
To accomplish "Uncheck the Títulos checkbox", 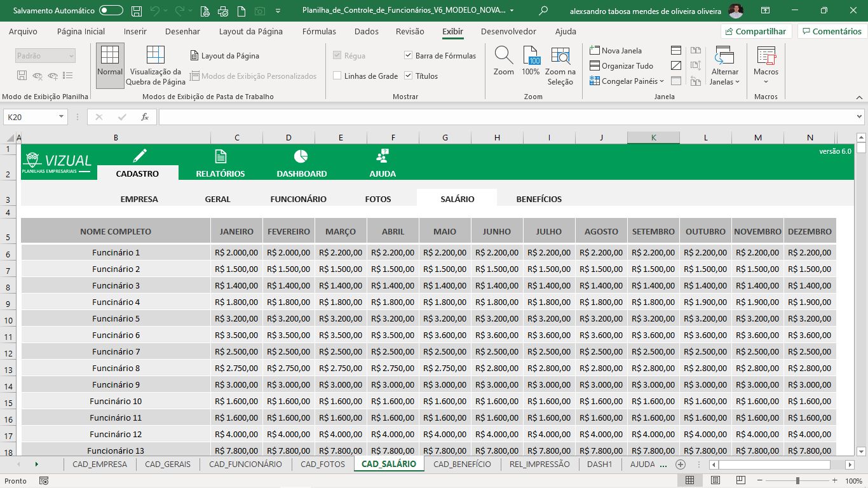I will (409, 76).
